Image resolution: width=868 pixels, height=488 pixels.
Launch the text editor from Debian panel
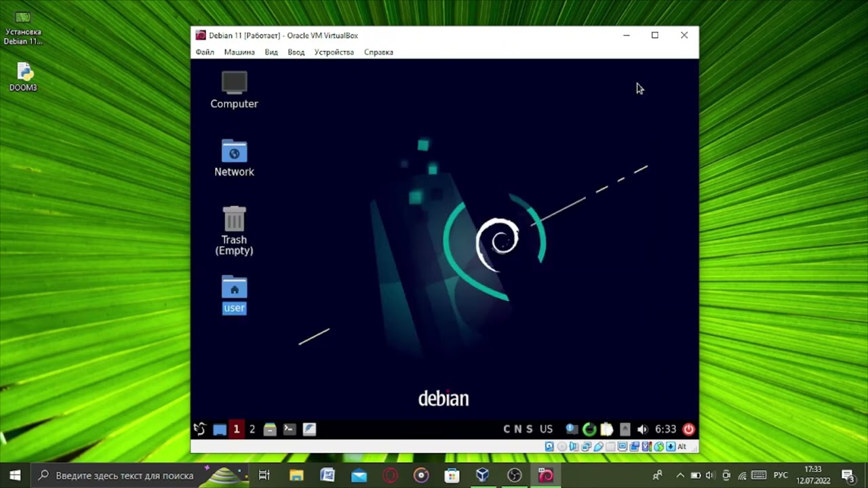(x=309, y=429)
